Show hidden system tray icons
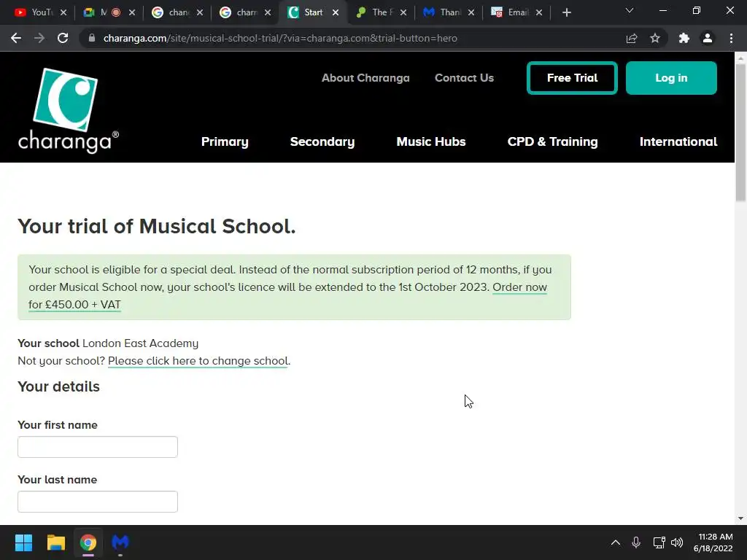The image size is (747, 560). coord(616,542)
